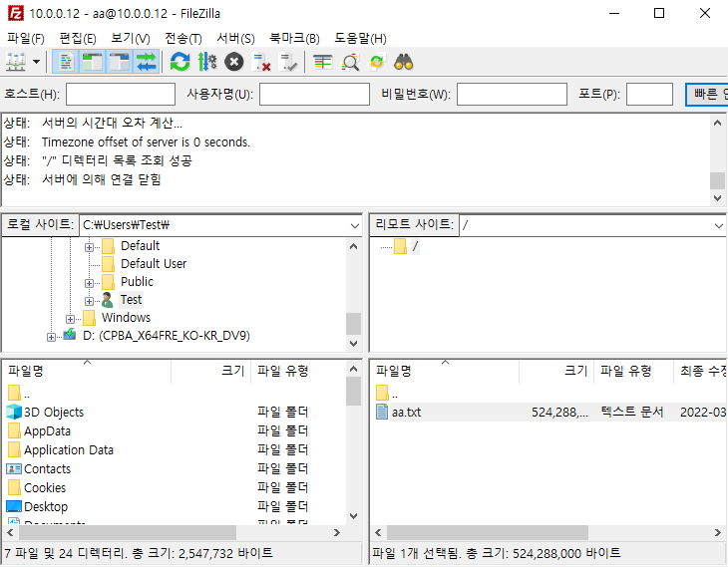Focus the 포트(P) input field
This screenshot has width=728, height=567.
649,95
